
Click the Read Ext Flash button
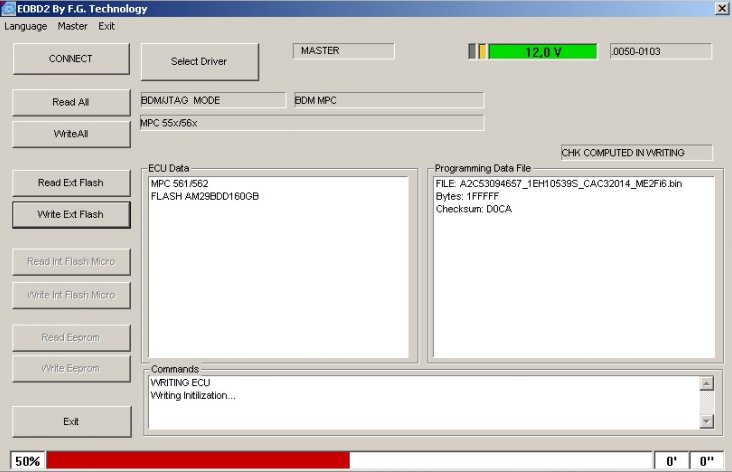(x=71, y=183)
